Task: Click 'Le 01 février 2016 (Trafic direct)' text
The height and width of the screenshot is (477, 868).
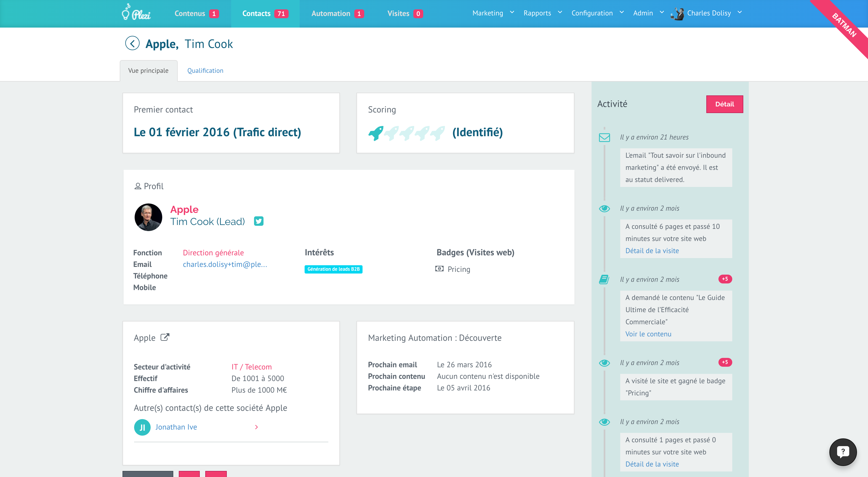Action: point(217,132)
